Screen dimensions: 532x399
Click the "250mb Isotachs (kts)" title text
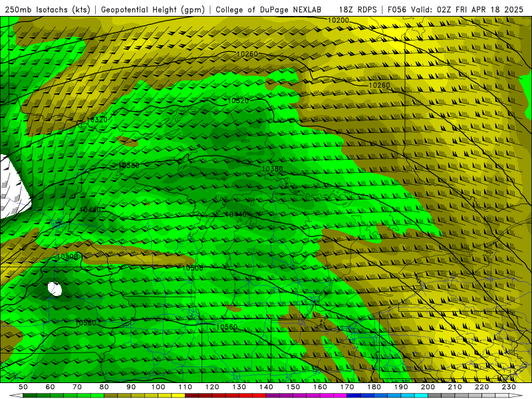[47, 10]
